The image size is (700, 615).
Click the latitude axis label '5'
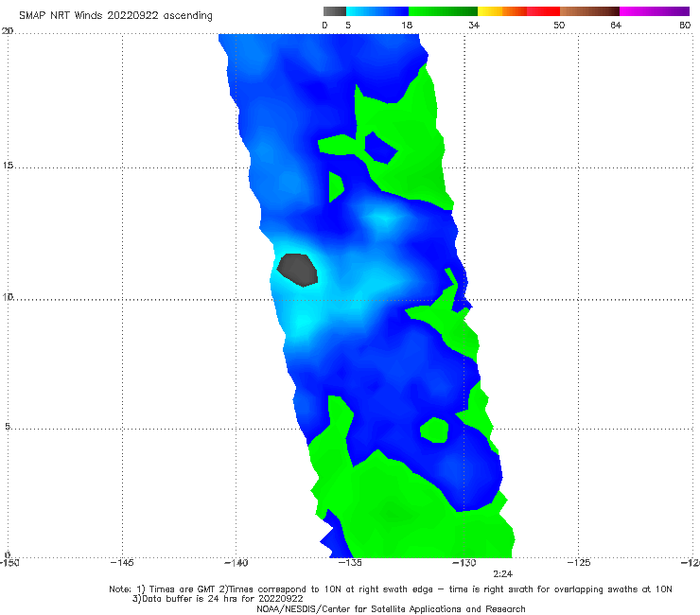coord(8,427)
